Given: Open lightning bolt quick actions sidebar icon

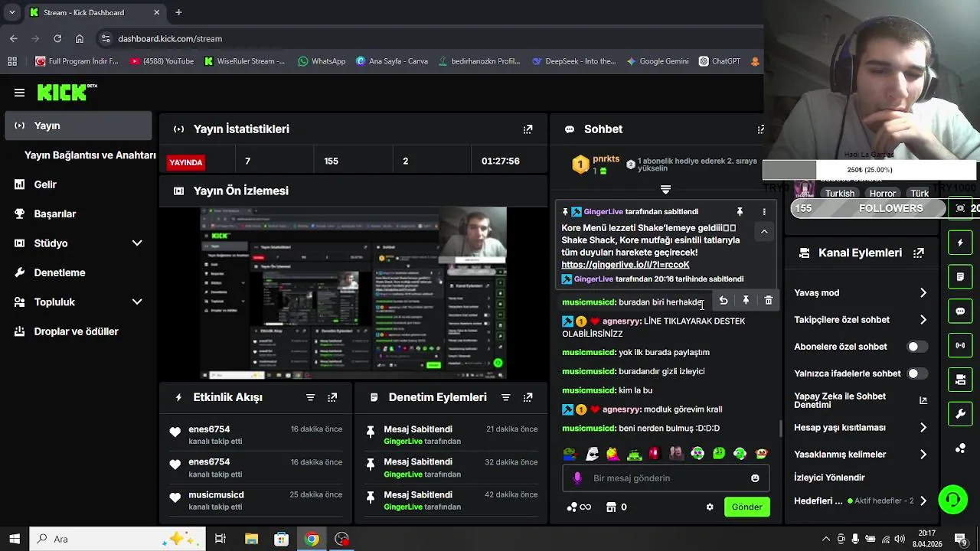Looking at the screenshot, I should (961, 243).
